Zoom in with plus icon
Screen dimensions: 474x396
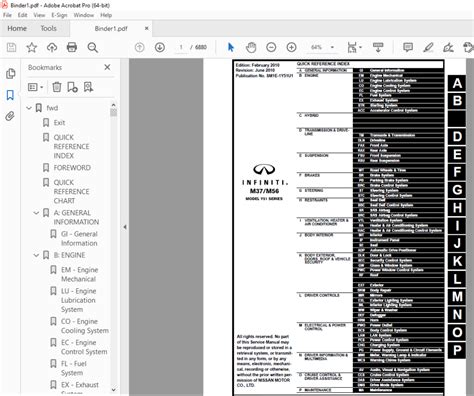coord(292,47)
